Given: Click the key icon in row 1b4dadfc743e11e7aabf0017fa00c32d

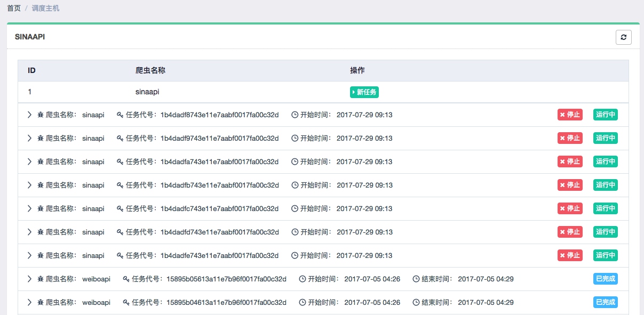Looking at the screenshot, I should 120,208.
